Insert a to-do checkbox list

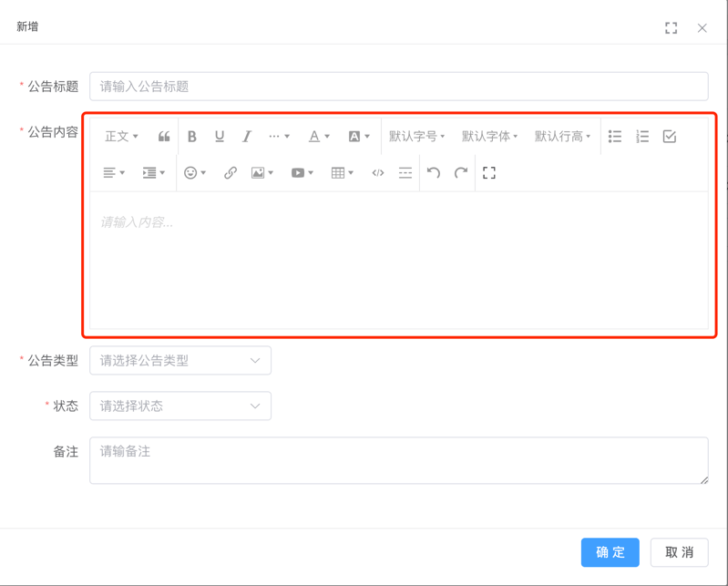pyautogui.click(x=670, y=137)
